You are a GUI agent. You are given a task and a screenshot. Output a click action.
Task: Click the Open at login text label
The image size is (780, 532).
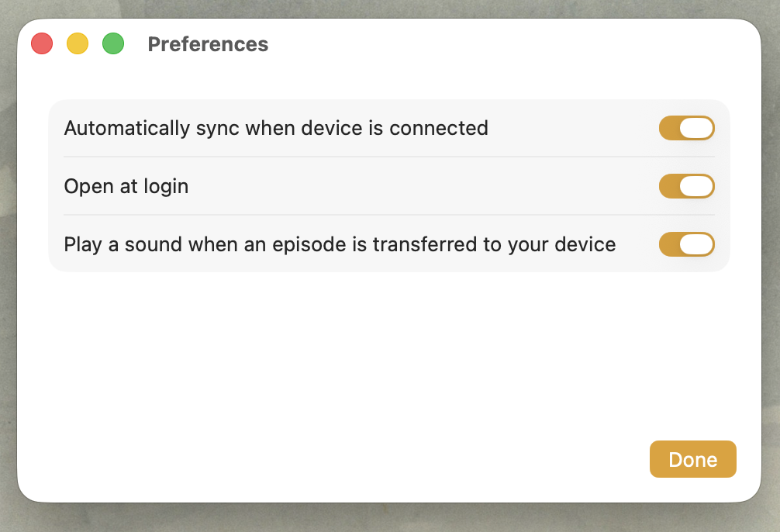[126, 186]
